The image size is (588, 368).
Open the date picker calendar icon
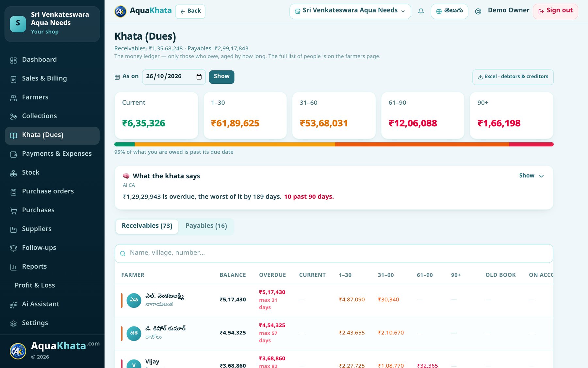199,77
